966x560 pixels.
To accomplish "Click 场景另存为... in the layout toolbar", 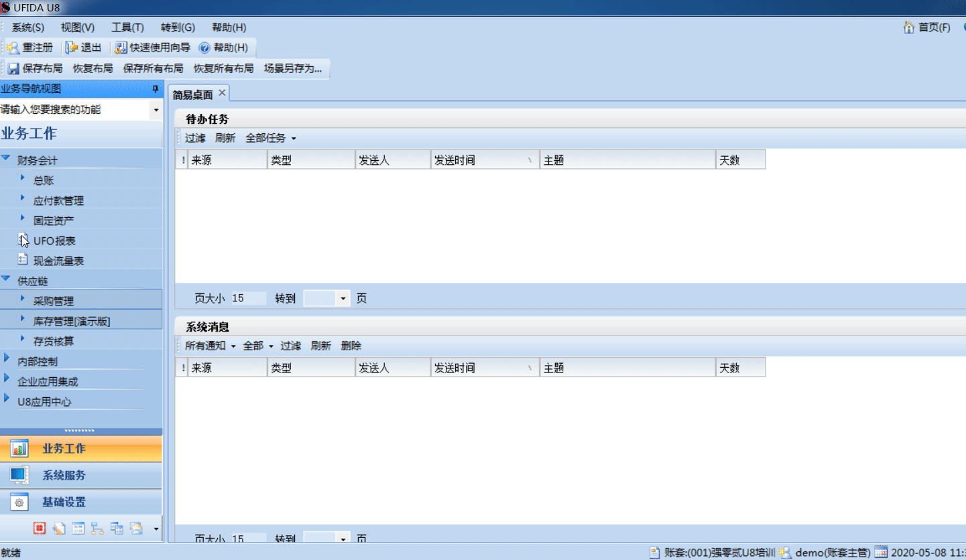I will (293, 68).
